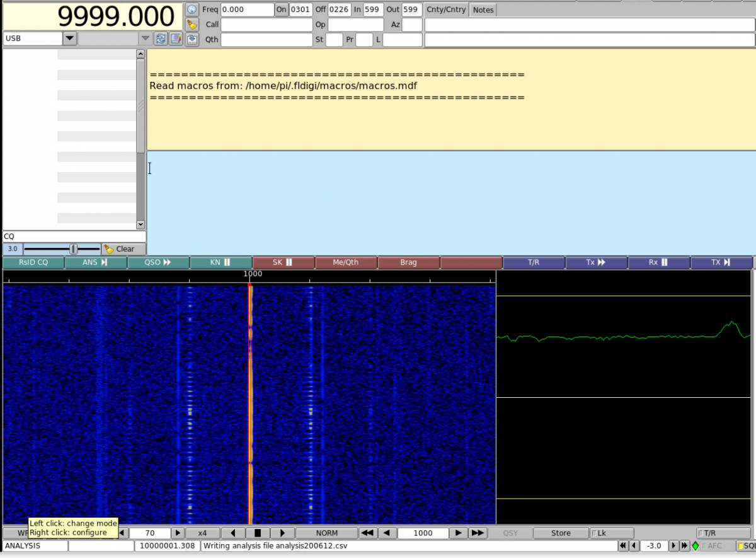
Task: Click the double right arrow beside frequency 1000
Action: click(x=478, y=533)
